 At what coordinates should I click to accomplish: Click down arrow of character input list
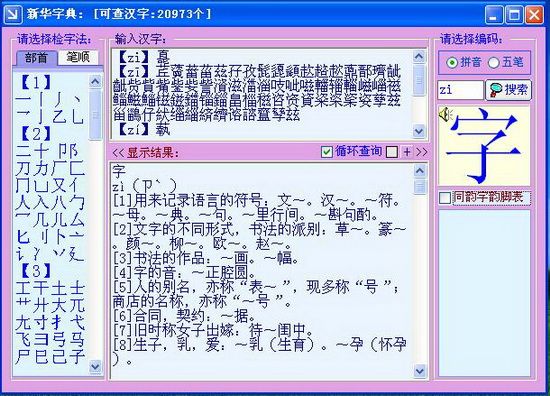click(419, 131)
